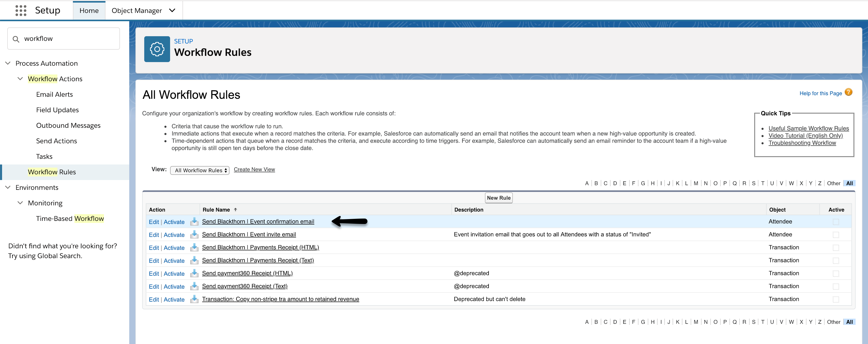Viewport: 868px width, 344px height.
Task: Open Tasks in the sidebar
Action: (44, 156)
